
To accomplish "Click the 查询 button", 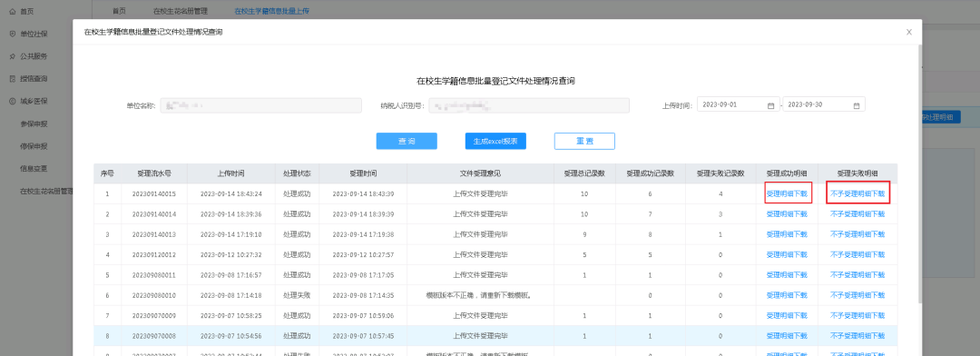I will pos(407,142).
